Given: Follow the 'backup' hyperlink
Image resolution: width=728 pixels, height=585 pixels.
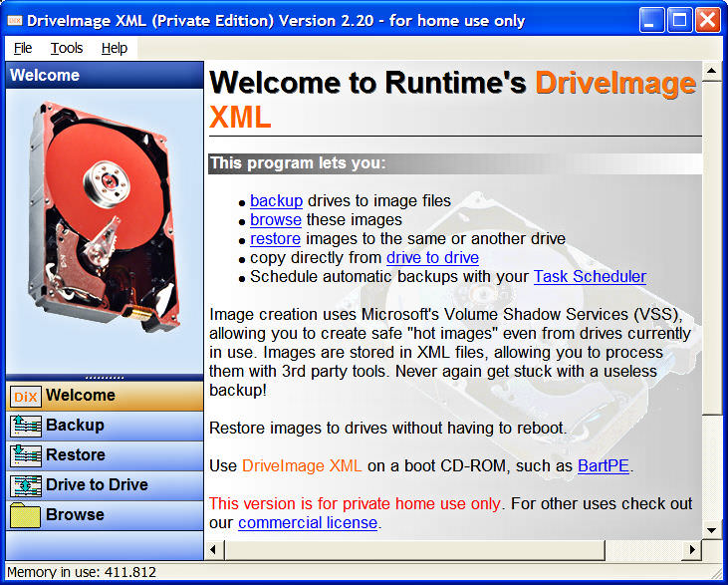Looking at the screenshot, I should click(x=276, y=200).
